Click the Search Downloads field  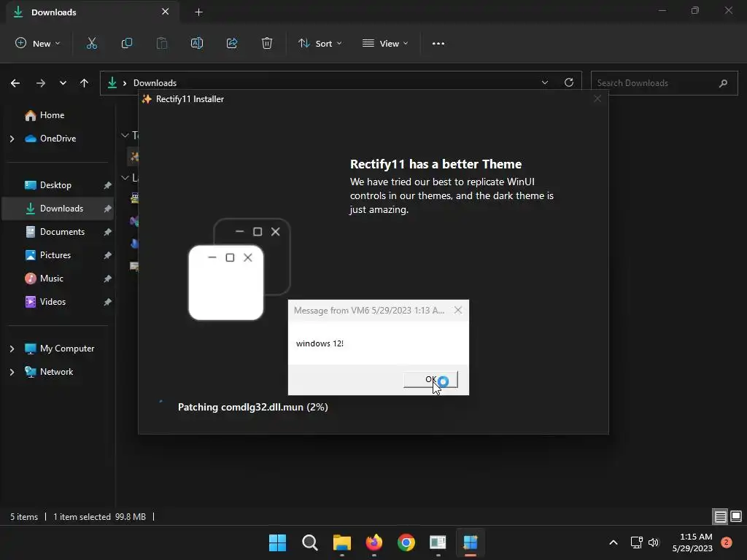pos(664,83)
